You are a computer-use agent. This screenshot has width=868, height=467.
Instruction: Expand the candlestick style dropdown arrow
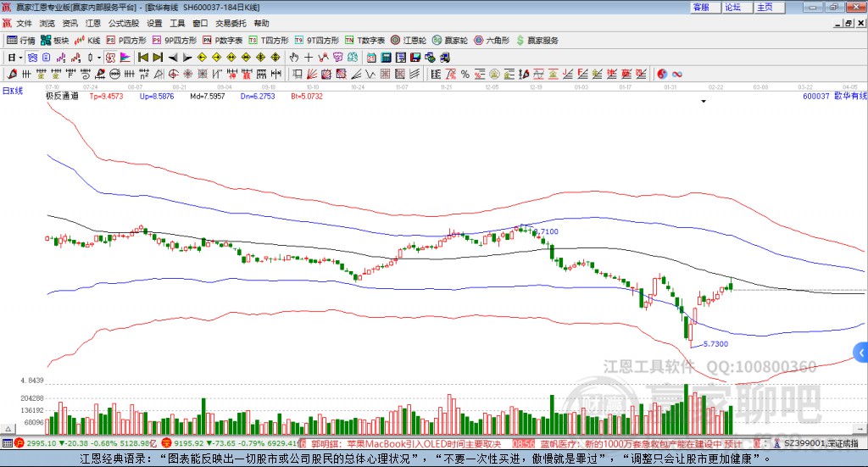tap(99, 58)
